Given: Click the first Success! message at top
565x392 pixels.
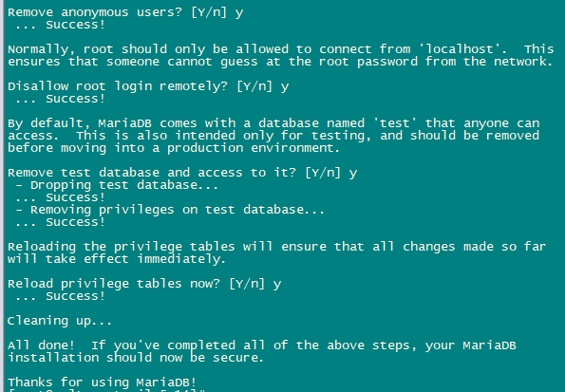Looking at the screenshot, I should point(75,25).
